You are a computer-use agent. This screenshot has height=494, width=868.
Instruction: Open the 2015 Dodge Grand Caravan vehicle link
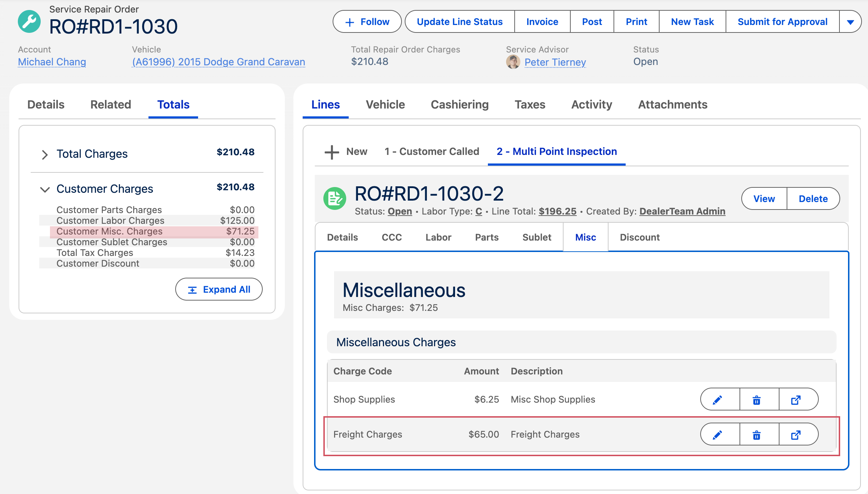(x=218, y=62)
